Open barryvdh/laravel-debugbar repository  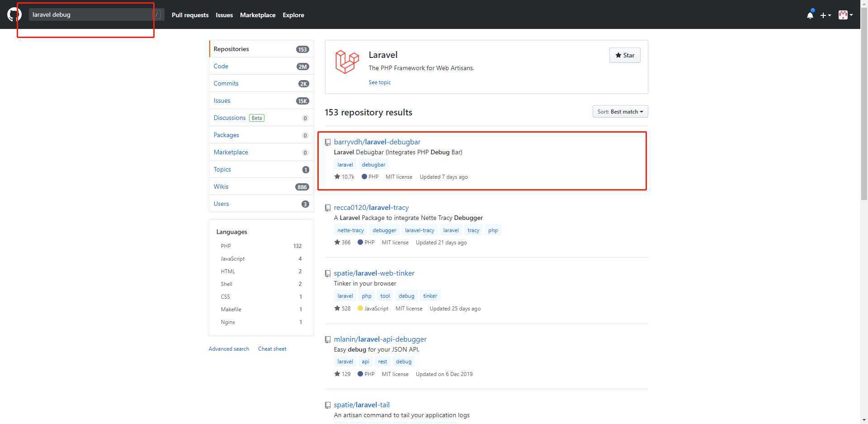click(x=377, y=142)
